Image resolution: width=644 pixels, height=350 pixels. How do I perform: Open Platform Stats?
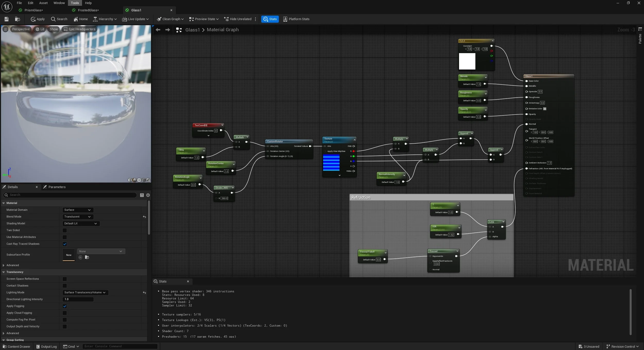click(296, 19)
